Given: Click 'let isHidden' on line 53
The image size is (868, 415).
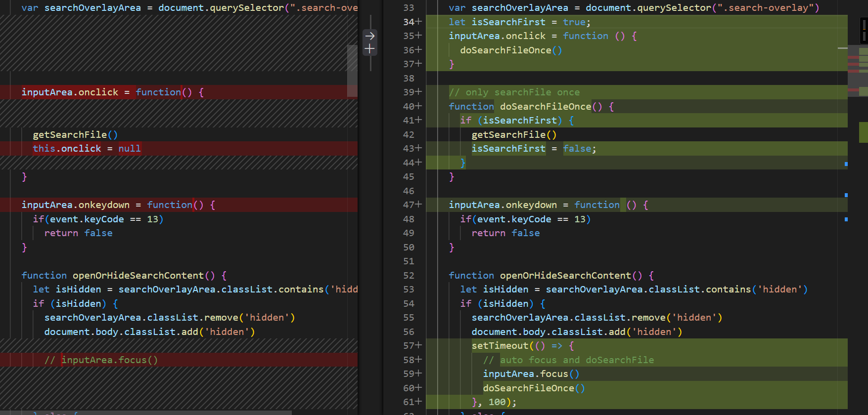Looking at the screenshot, I should 494,289.
